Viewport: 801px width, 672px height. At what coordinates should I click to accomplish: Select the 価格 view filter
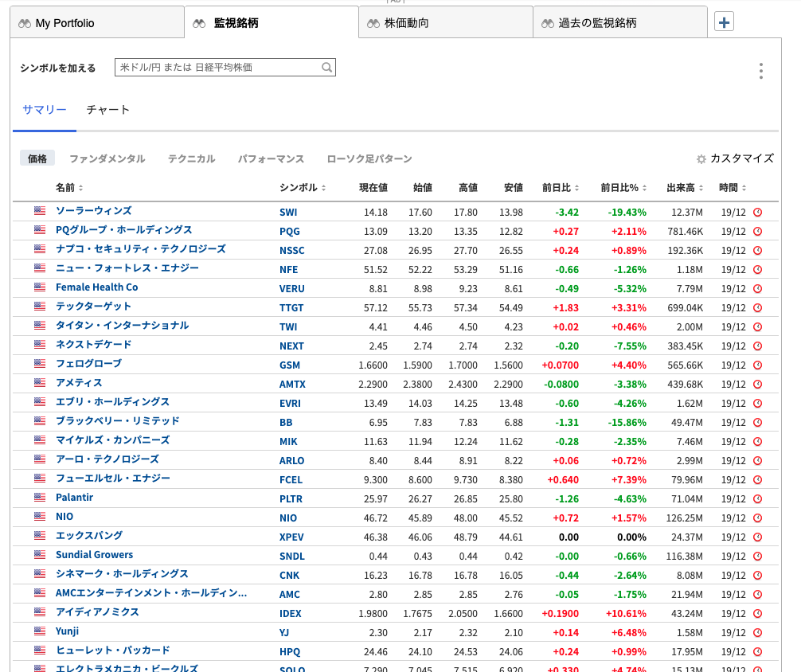tap(37, 158)
